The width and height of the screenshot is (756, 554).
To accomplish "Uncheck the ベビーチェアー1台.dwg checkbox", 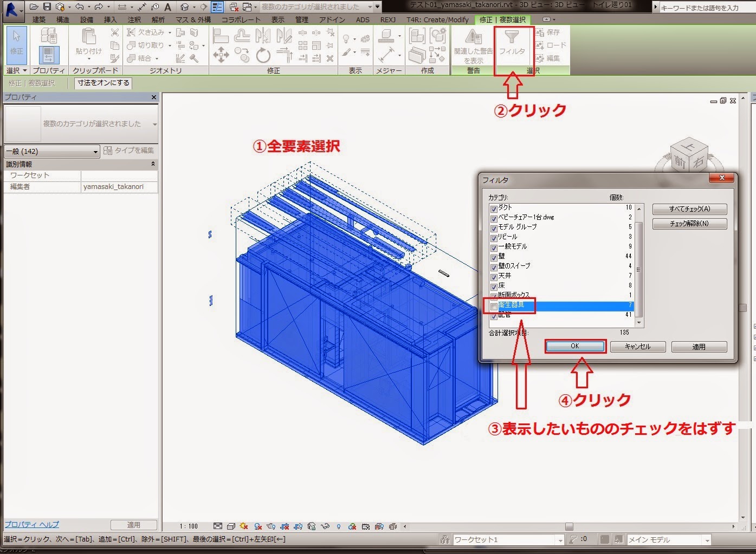I will (494, 218).
